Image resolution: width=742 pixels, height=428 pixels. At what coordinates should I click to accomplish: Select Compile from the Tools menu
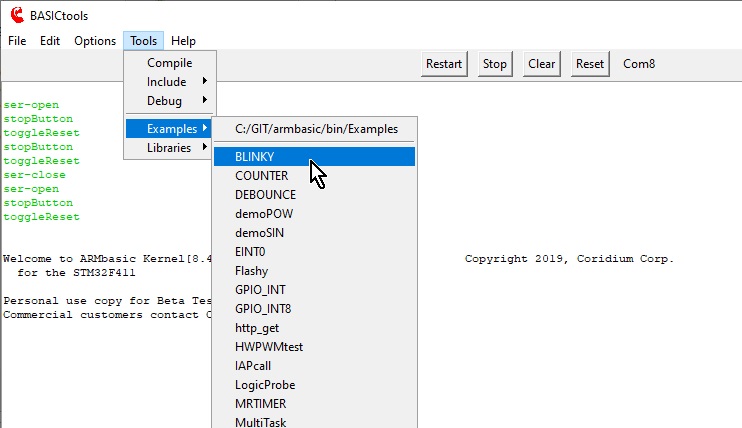point(169,63)
